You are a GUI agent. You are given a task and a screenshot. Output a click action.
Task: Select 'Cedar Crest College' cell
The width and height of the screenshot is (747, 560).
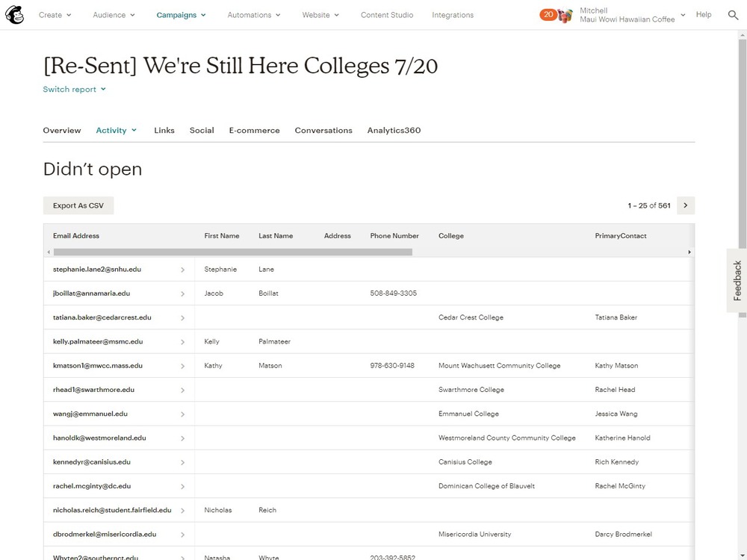[471, 317]
